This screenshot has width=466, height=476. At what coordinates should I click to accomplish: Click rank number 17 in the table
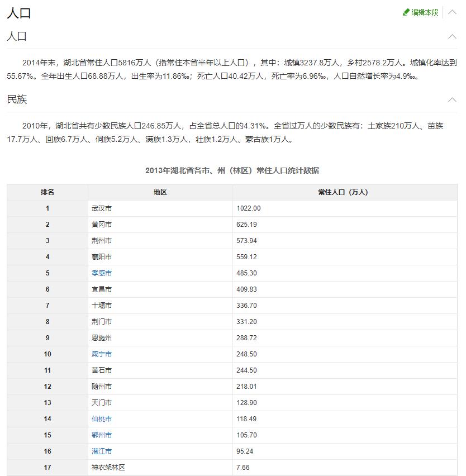(x=47, y=468)
